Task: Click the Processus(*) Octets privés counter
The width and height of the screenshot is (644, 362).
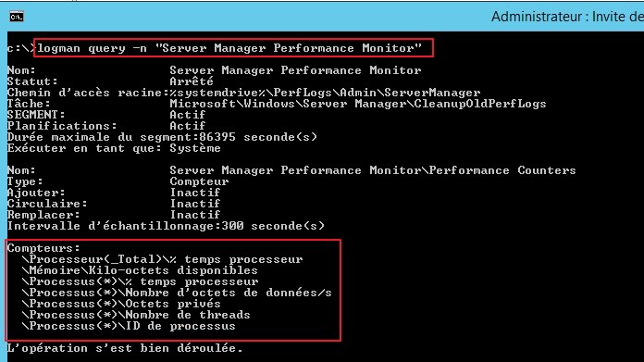Action: coord(121,304)
